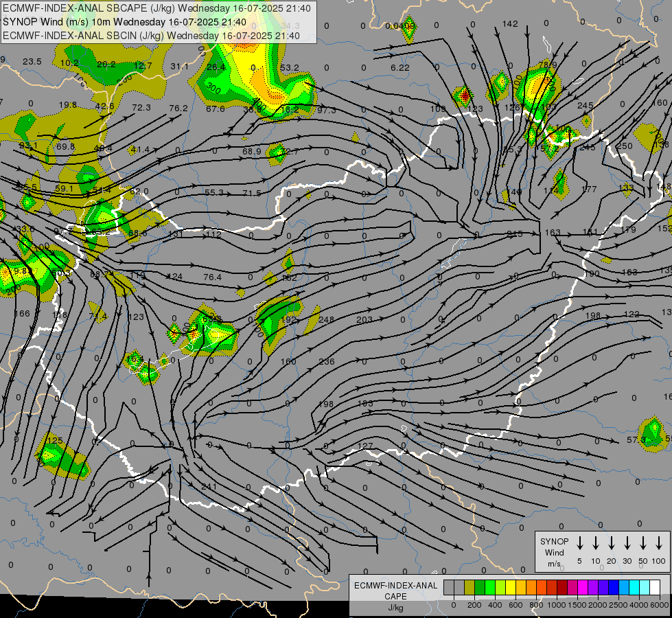Click map value '236'
The height and width of the screenshot is (618, 672).
327,362
